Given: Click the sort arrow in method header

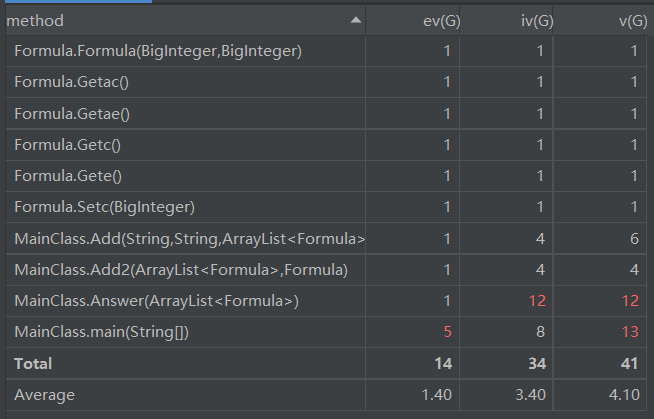Looking at the screenshot, I should point(356,20).
